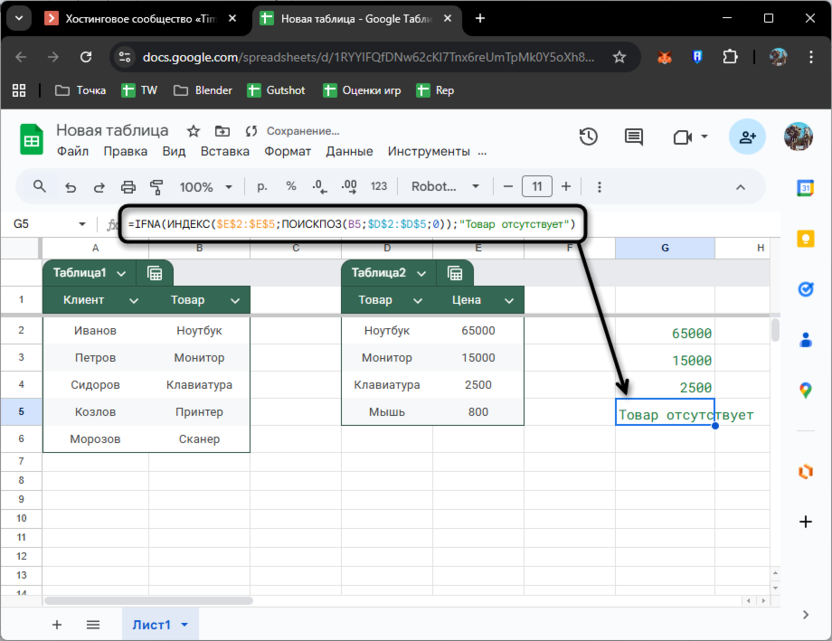Click the search menus magnifier icon
The height and width of the screenshot is (641, 832).
point(40,187)
